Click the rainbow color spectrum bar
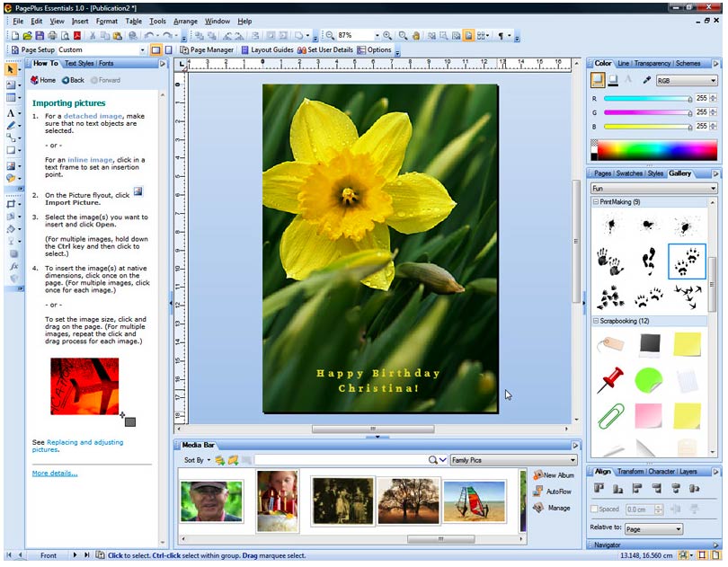 [x=653, y=150]
